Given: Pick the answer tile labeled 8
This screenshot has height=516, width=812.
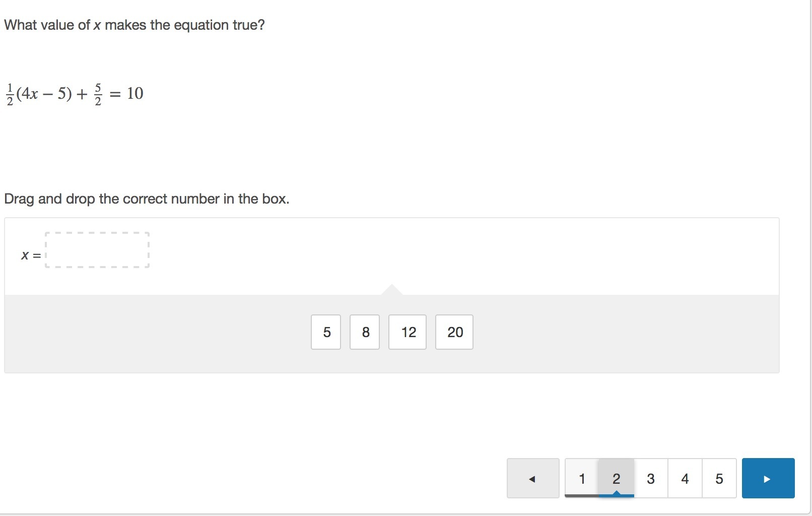Looking at the screenshot, I should coord(365,332).
